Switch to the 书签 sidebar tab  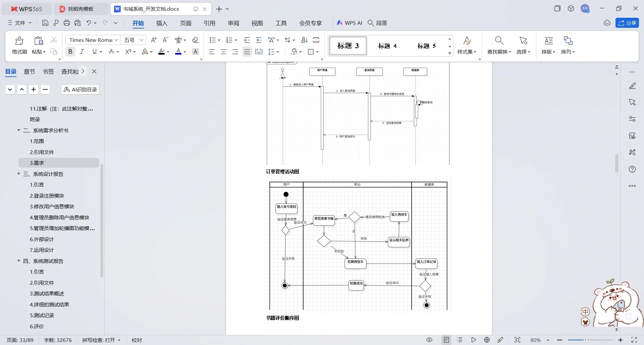point(48,71)
